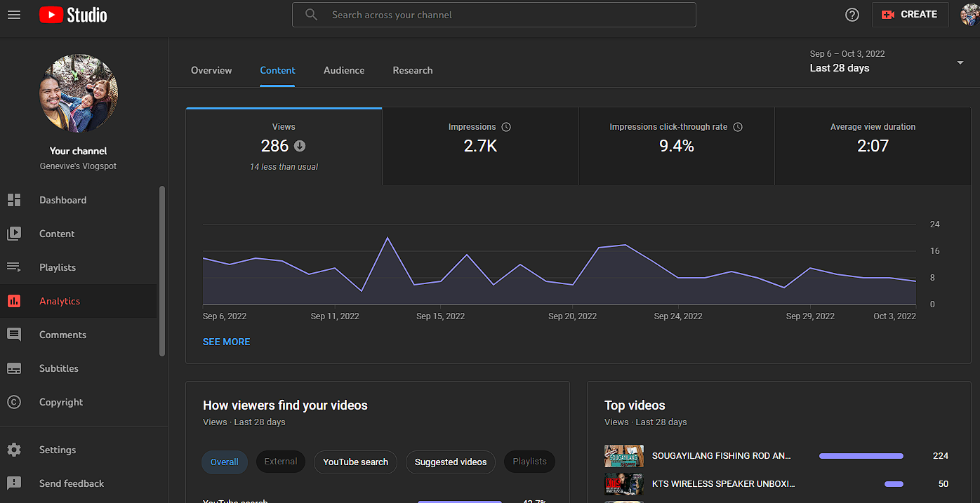Click the sidebar vertical scrollbar
Screen dimensions: 980x503
click(162, 271)
